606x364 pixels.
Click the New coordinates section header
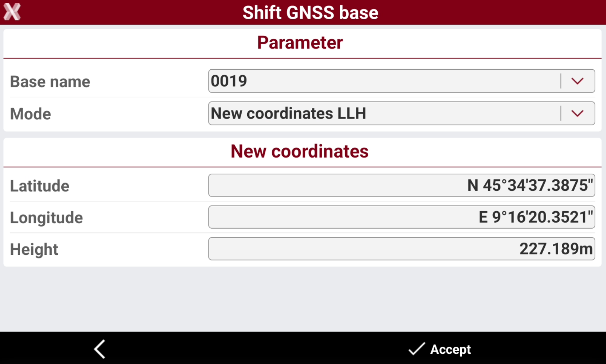point(300,151)
